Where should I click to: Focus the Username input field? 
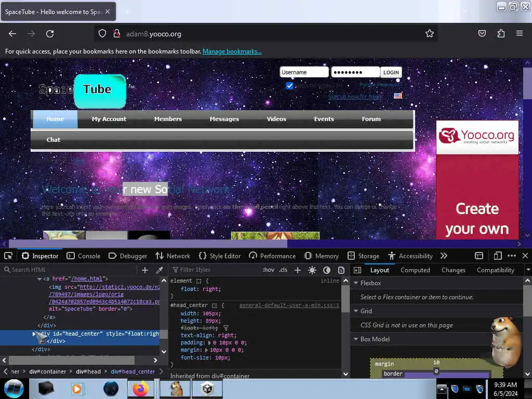point(304,72)
